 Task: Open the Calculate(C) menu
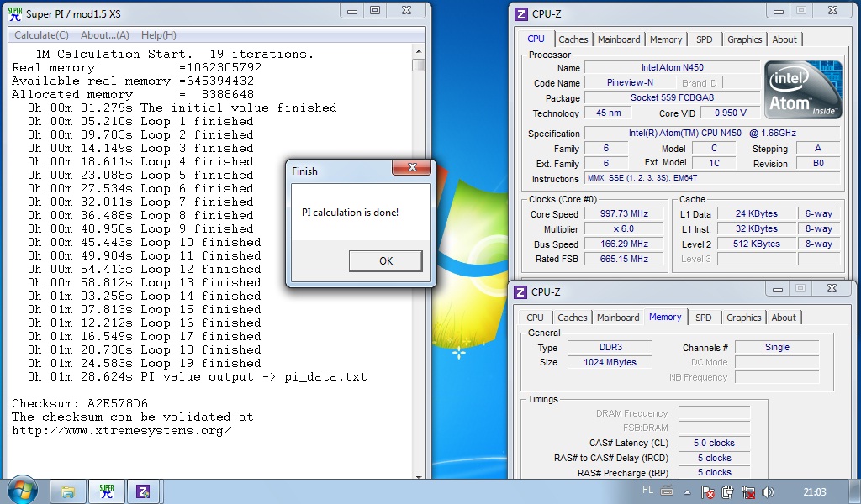click(x=42, y=35)
